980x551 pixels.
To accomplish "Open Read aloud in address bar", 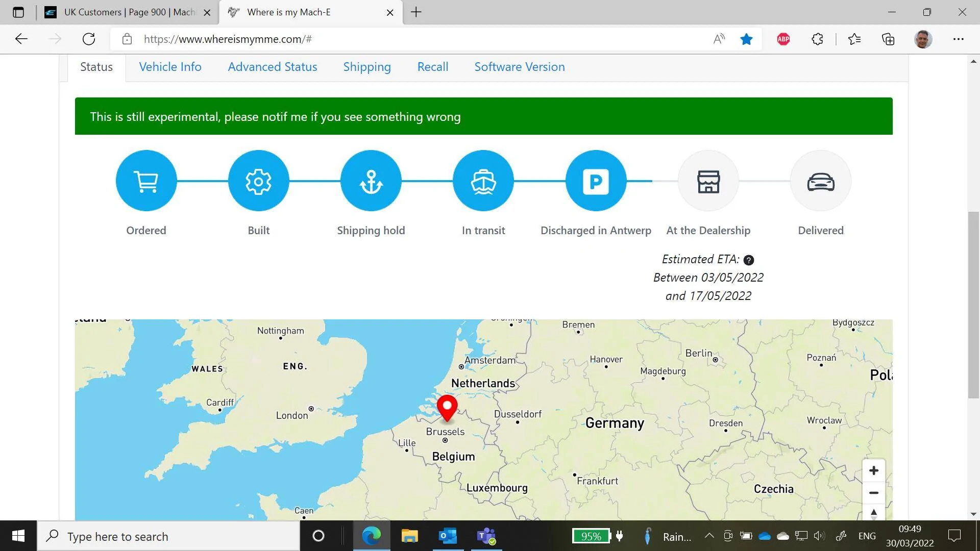I will point(719,39).
